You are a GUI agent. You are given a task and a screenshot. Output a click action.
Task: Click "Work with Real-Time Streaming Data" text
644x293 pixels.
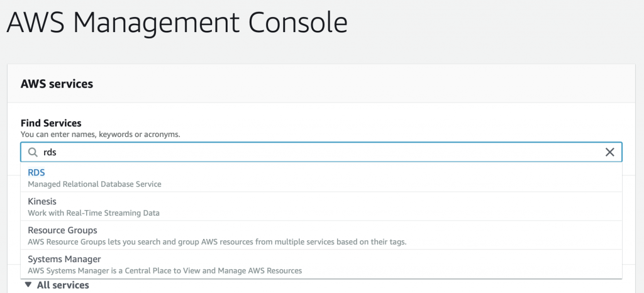click(x=94, y=213)
